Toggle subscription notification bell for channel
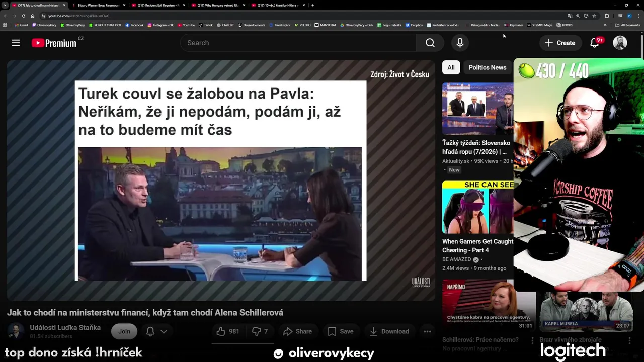This screenshot has width=644, height=362. tap(150, 331)
